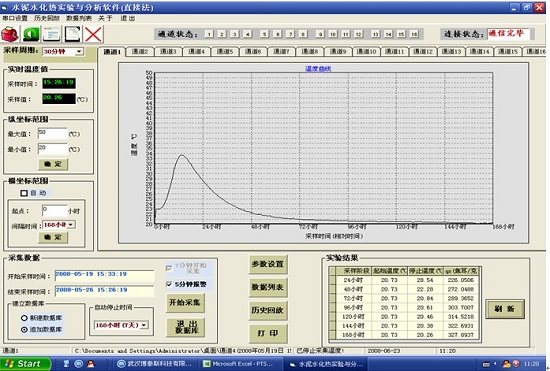This screenshot has height=371, width=550.
Task: Click the document page toolbar icon
Action: click(x=73, y=34)
